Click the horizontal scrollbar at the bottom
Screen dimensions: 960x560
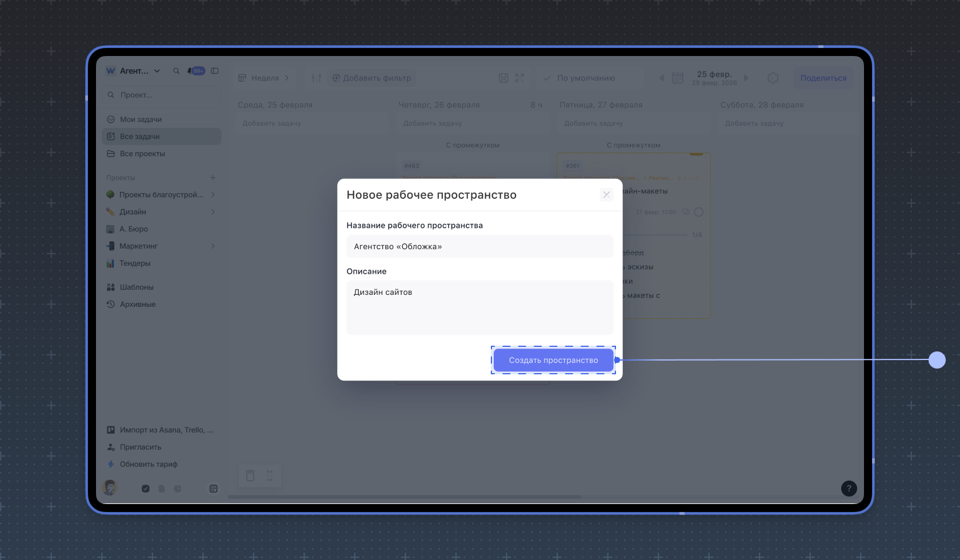pyautogui.click(x=404, y=497)
